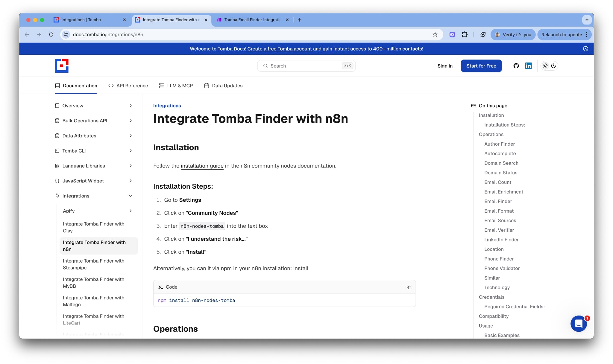Switch to the LLM & MCP tab
The width and height of the screenshot is (613, 364).
(176, 86)
